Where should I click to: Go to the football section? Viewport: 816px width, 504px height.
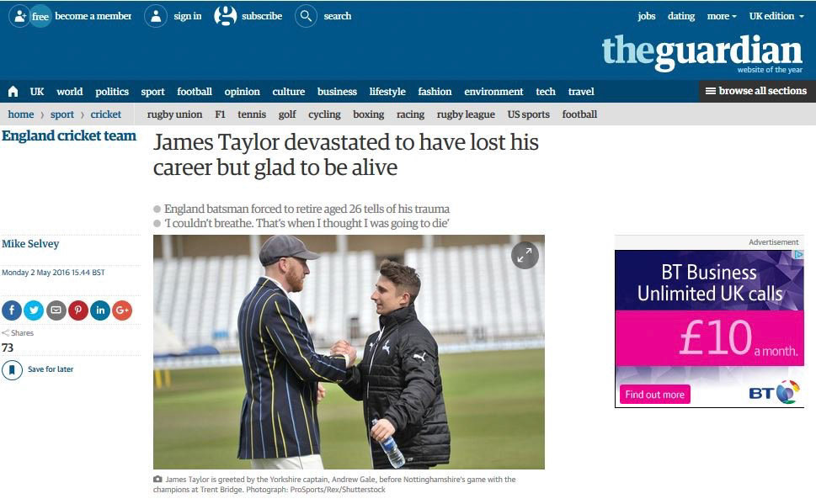point(195,92)
